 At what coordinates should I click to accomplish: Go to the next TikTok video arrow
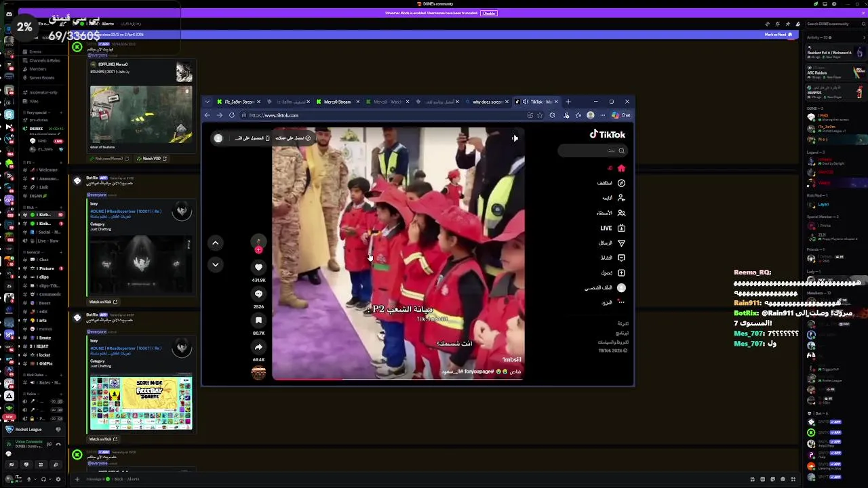tap(215, 264)
